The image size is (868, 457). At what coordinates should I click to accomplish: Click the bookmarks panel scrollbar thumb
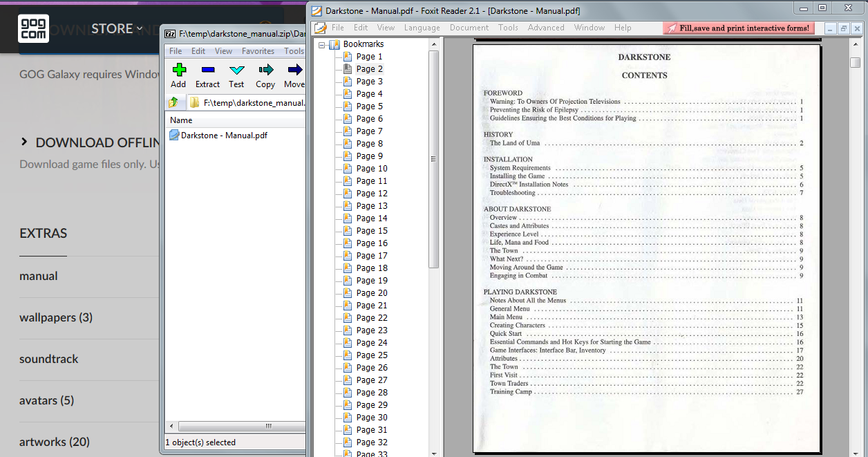tap(434, 159)
